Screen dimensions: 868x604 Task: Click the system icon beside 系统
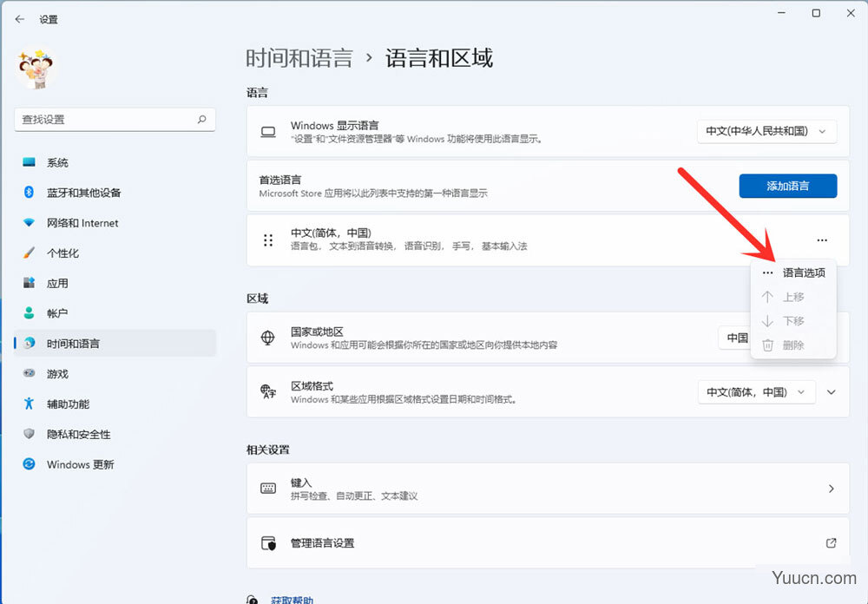click(x=29, y=161)
